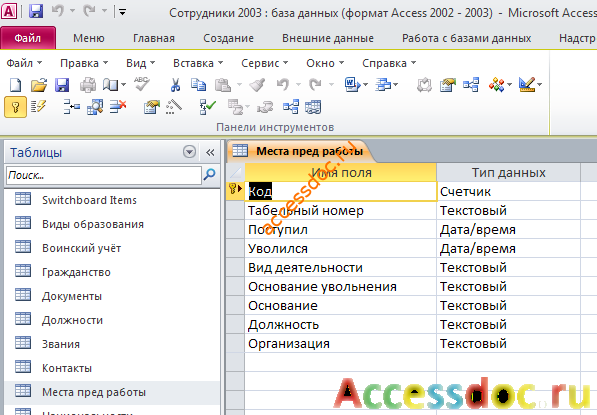Open the Справка menu
Screen dimensions: 597x415
(x=389, y=63)
